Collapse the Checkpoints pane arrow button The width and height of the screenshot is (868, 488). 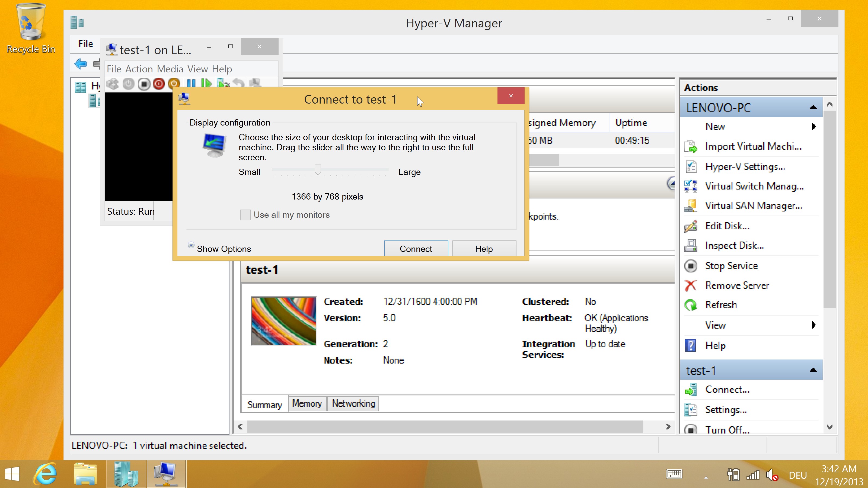click(671, 184)
